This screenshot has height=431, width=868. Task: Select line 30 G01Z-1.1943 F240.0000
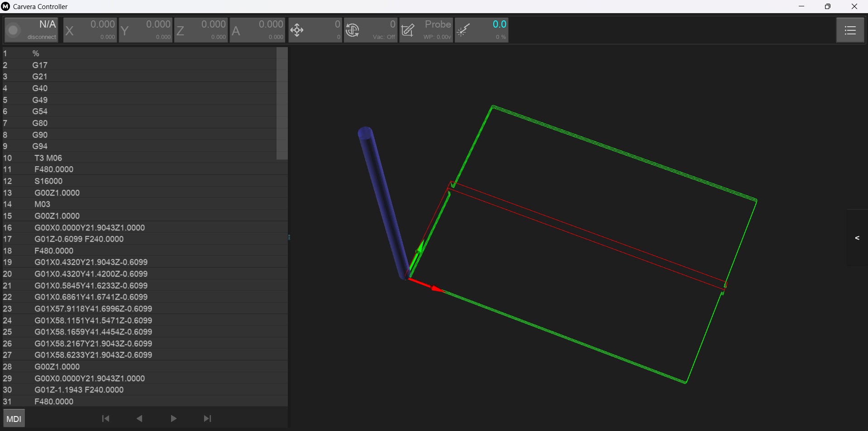click(x=145, y=390)
